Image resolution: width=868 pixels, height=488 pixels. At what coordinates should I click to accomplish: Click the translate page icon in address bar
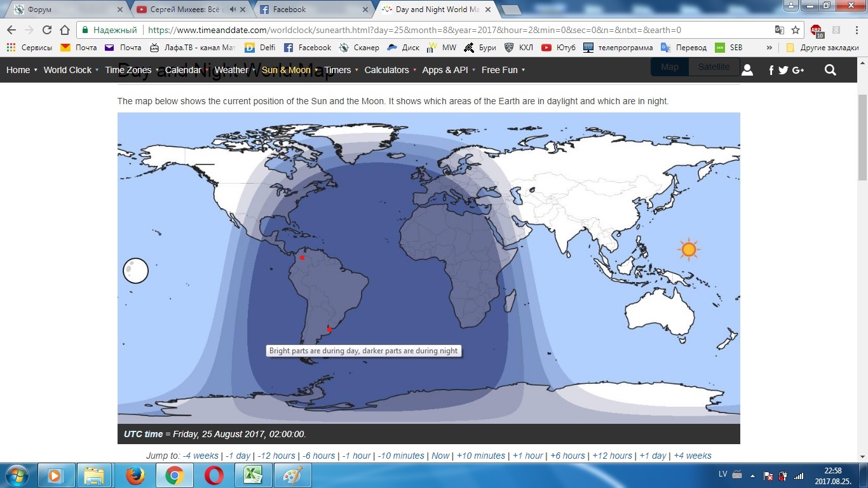780,30
